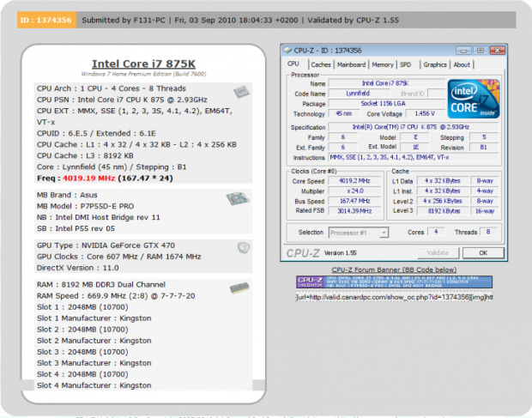Image resolution: width=532 pixels, height=418 pixels.
Task: Click the Windows 7 Home Premium Edition subtitle
Action: tap(143, 74)
